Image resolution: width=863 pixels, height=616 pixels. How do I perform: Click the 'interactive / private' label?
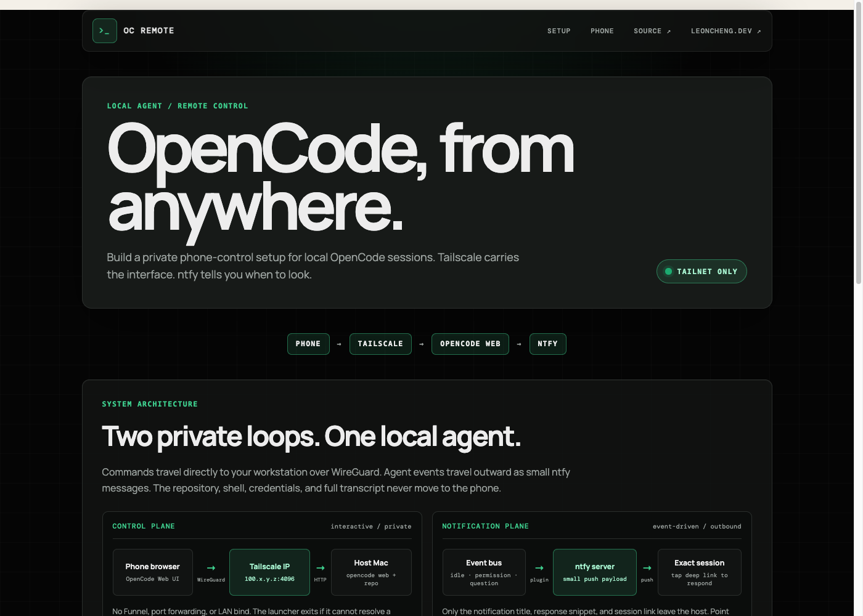(x=371, y=527)
